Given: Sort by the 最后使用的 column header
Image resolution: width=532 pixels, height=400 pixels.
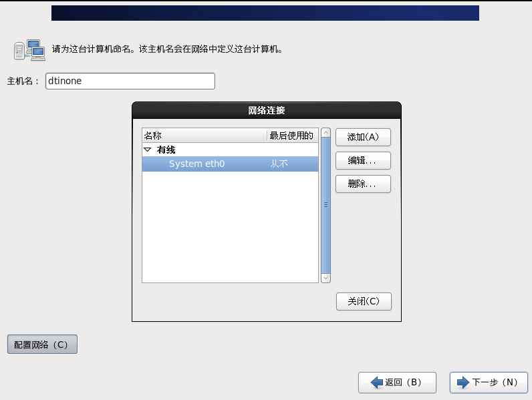Looking at the screenshot, I should (x=293, y=136).
